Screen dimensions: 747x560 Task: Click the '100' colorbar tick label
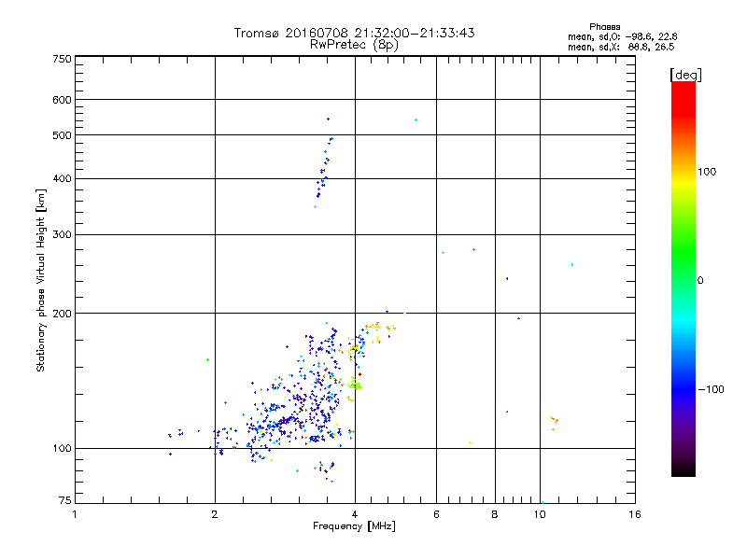coord(707,172)
